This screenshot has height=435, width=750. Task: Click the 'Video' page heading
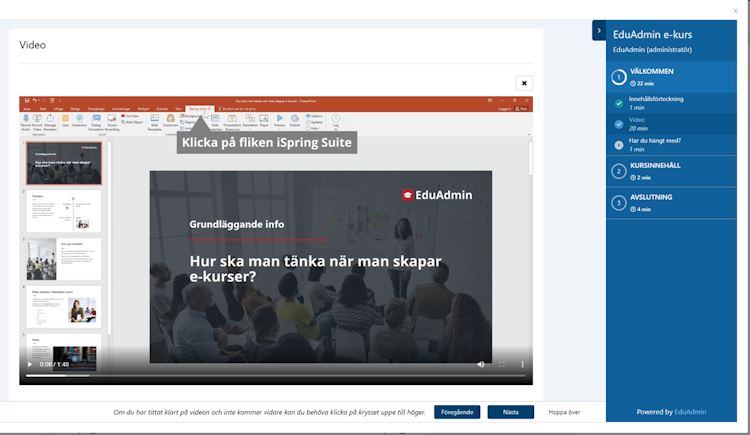(x=33, y=45)
